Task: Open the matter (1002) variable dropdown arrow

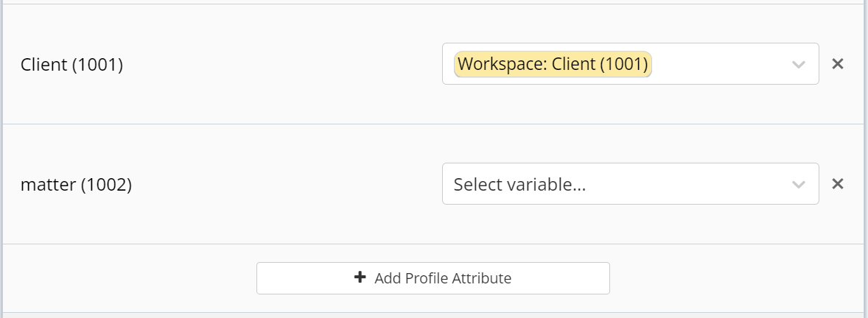Action: pos(798,184)
